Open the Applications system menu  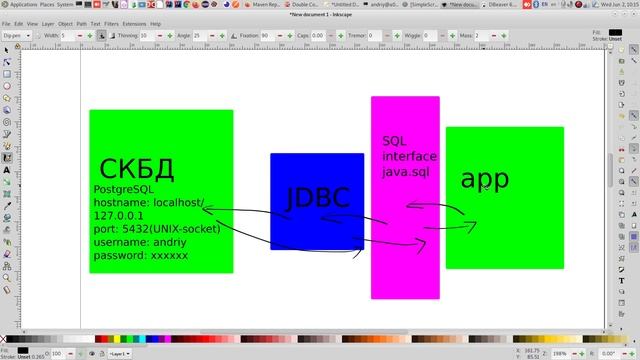[23, 4]
